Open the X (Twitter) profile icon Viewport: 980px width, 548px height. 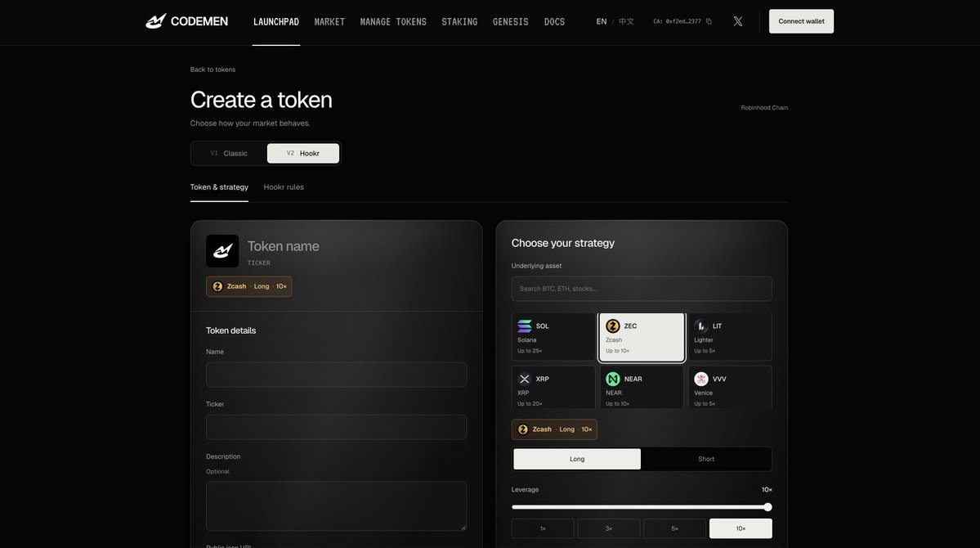pos(737,21)
